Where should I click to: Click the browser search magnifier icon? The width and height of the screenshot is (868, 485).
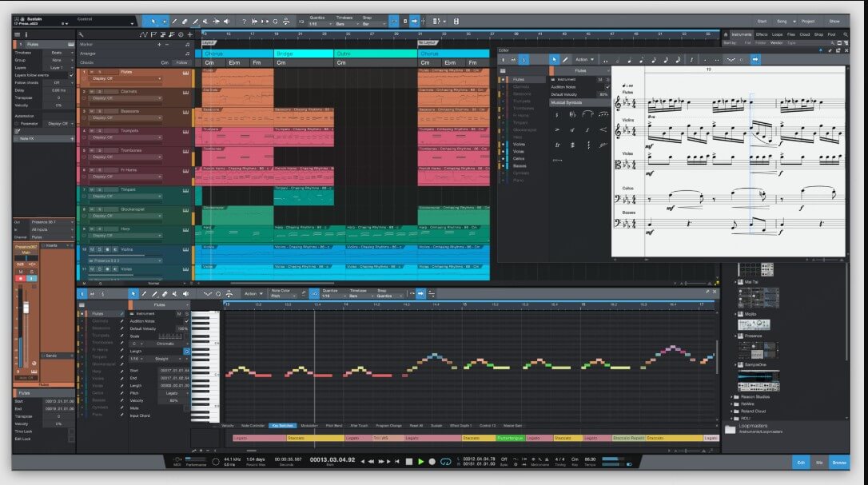(x=846, y=34)
